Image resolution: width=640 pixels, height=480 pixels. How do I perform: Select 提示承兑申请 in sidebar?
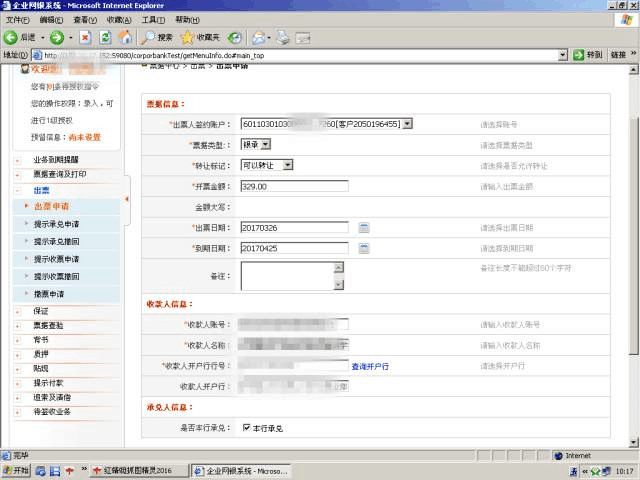click(x=56, y=224)
